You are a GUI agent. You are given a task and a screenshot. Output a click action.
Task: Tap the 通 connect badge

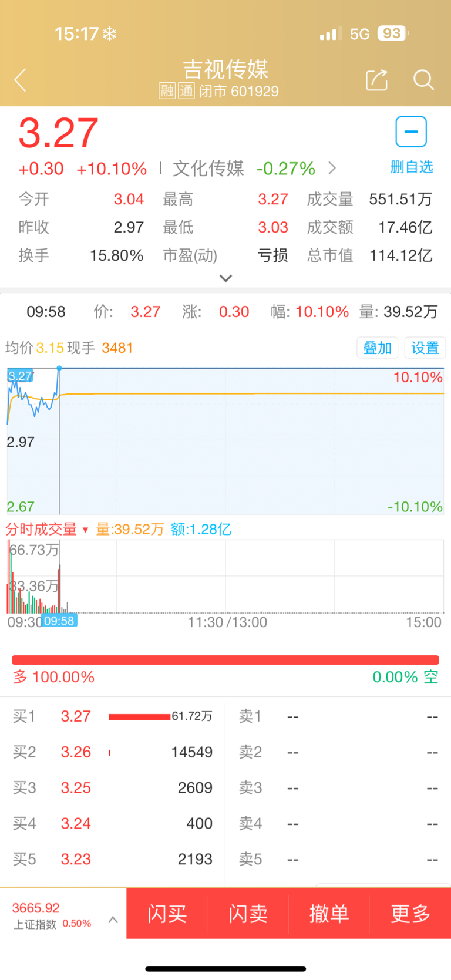186,91
